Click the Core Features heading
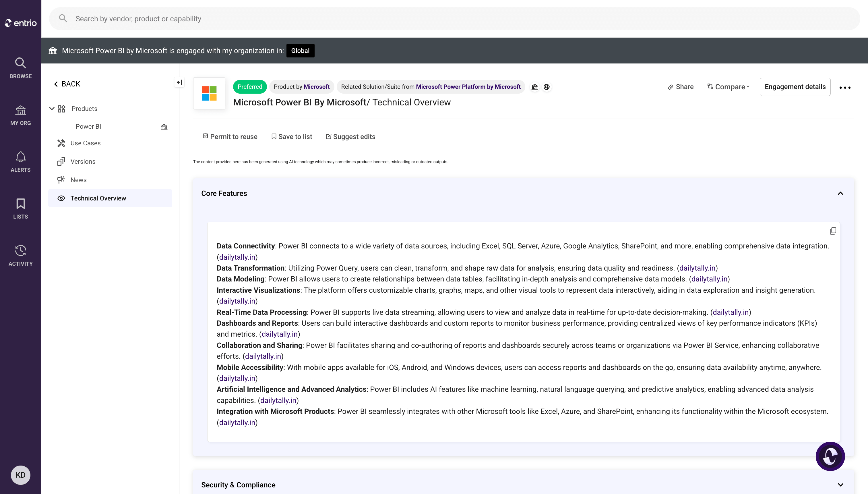The height and width of the screenshot is (494, 868). click(224, 193)
